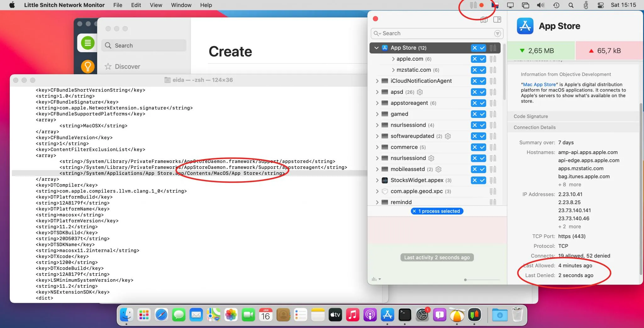This screenshot has height=328, width=644.
Task: Open the Music app from the Dock
Action: (x=353, y=314)
